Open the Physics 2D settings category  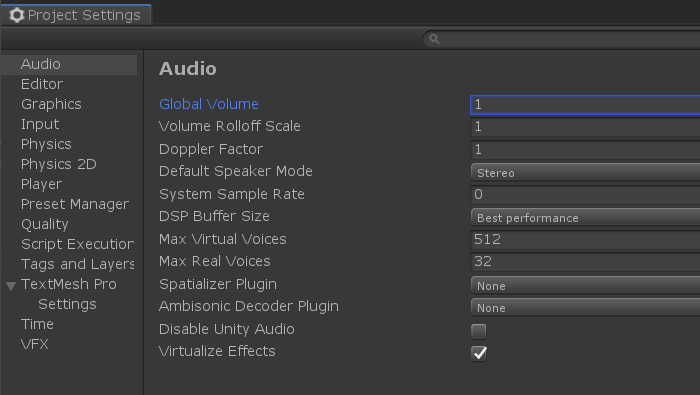click(x=58, y=165)
